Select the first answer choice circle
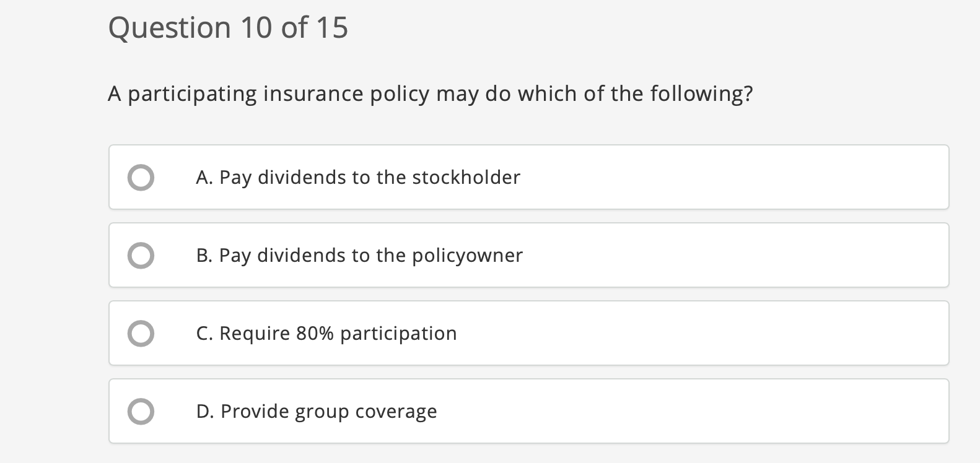The width and height of the screenshot is (980, 463). (141, 177)
